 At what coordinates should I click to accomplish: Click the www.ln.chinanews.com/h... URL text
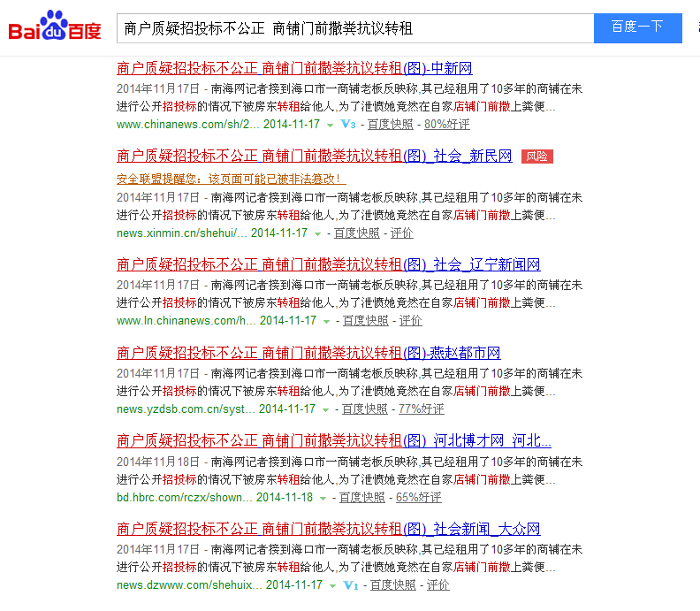pos(186,320)
